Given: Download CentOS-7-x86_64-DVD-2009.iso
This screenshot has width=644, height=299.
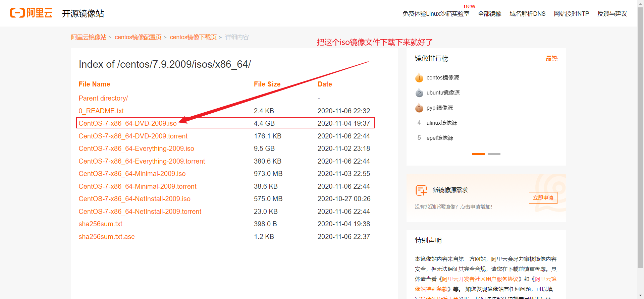Looking at the screenshot, I should point(127,123).
